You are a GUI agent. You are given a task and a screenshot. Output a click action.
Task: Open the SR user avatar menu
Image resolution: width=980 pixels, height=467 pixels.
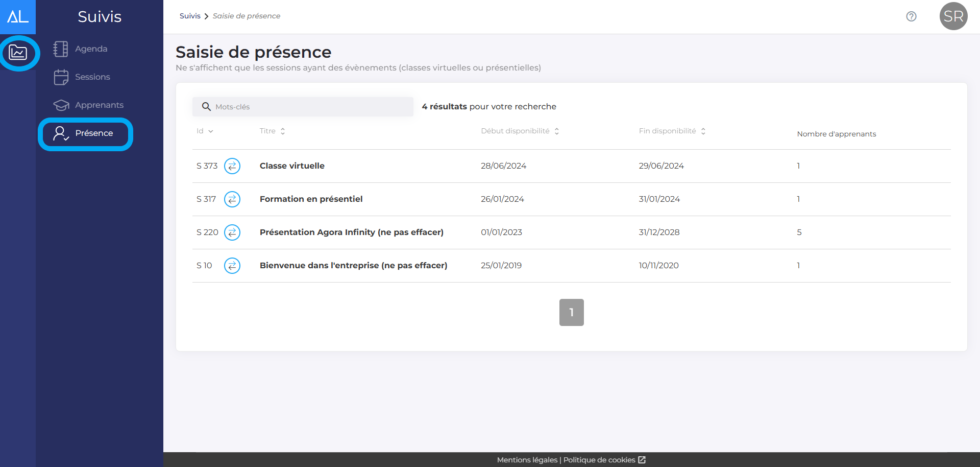click(x=953, y=16)
